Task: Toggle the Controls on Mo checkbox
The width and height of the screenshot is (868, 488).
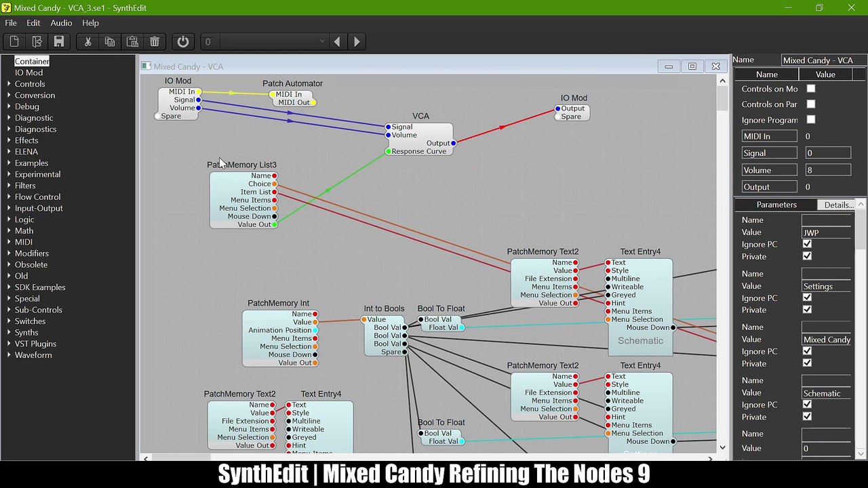Action: (811, 89)
